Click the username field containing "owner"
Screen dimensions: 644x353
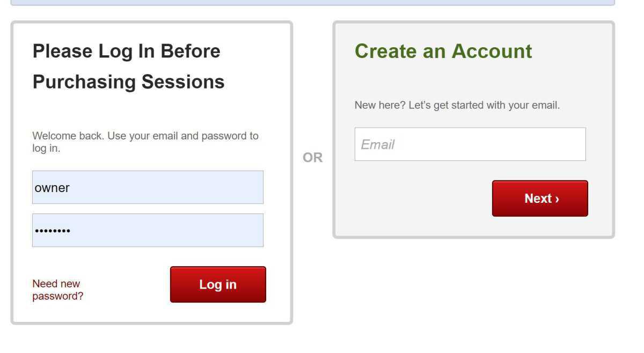point(148,187)
